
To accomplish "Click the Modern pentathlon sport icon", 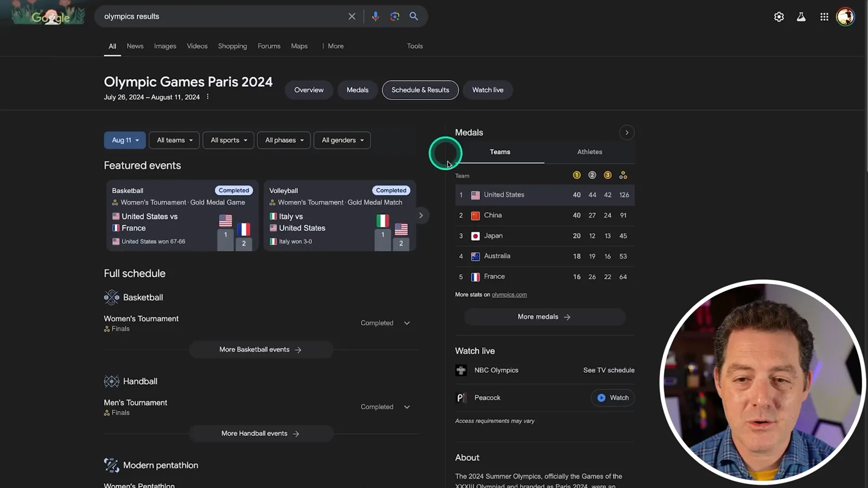I will (111, 465).
